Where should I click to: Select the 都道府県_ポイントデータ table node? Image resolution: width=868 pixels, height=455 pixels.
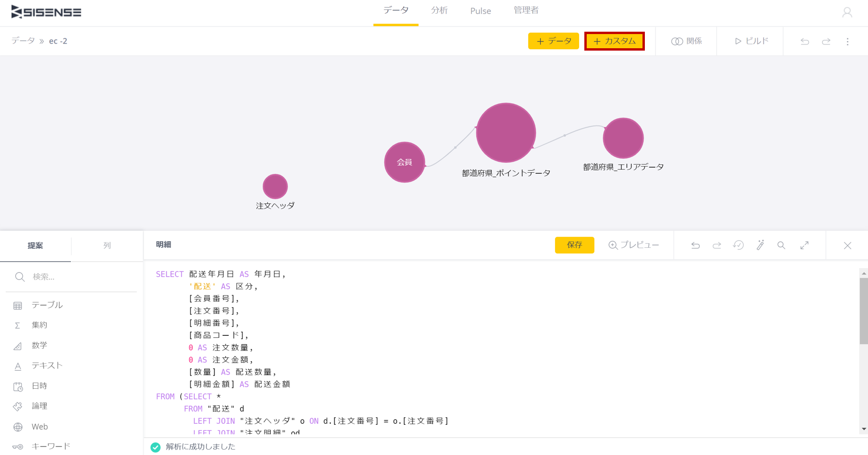click(x=506, y=132)
